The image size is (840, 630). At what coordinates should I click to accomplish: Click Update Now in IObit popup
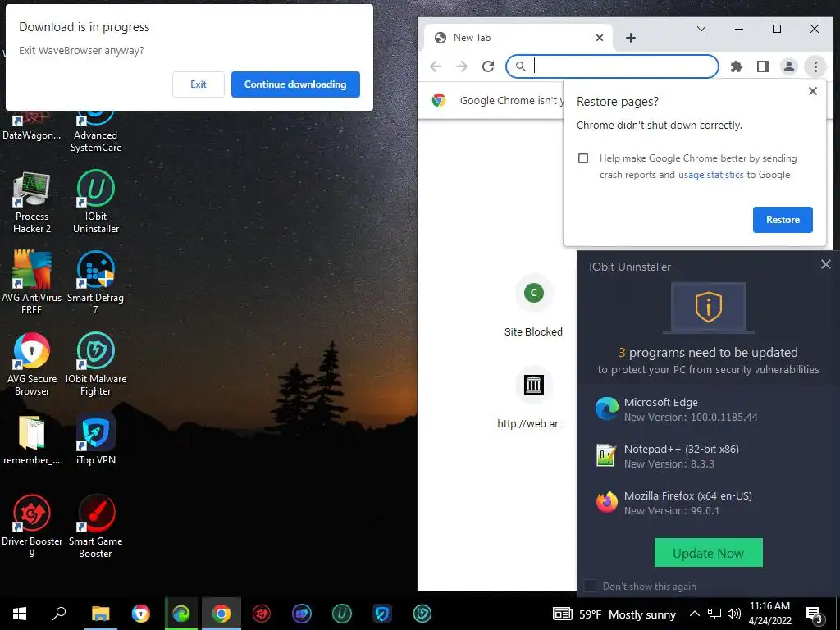pyautogui.click(x=708, y=553)
